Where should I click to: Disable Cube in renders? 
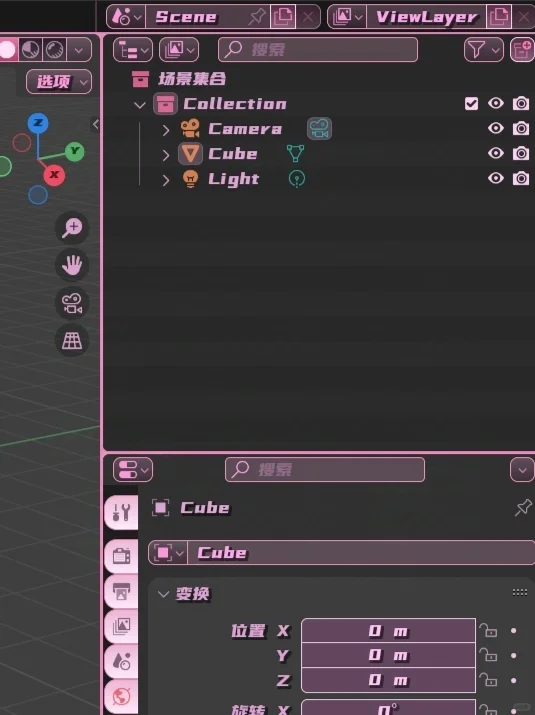[521, 153]
